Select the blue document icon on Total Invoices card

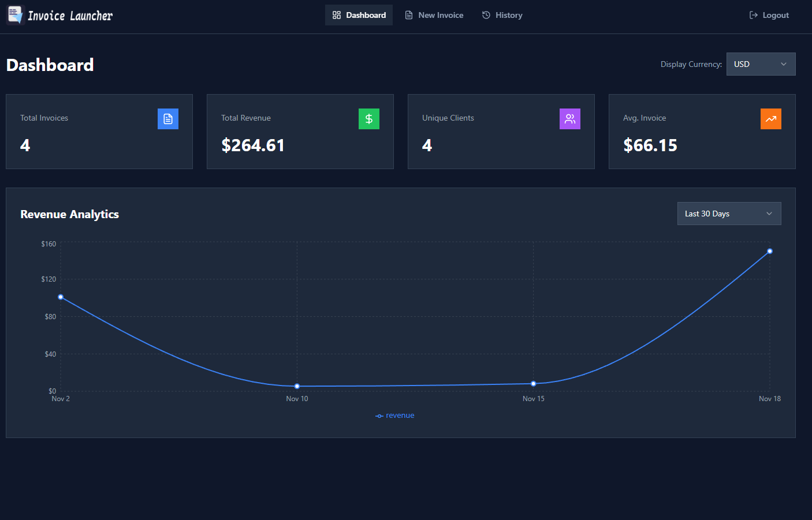point(168,118)
